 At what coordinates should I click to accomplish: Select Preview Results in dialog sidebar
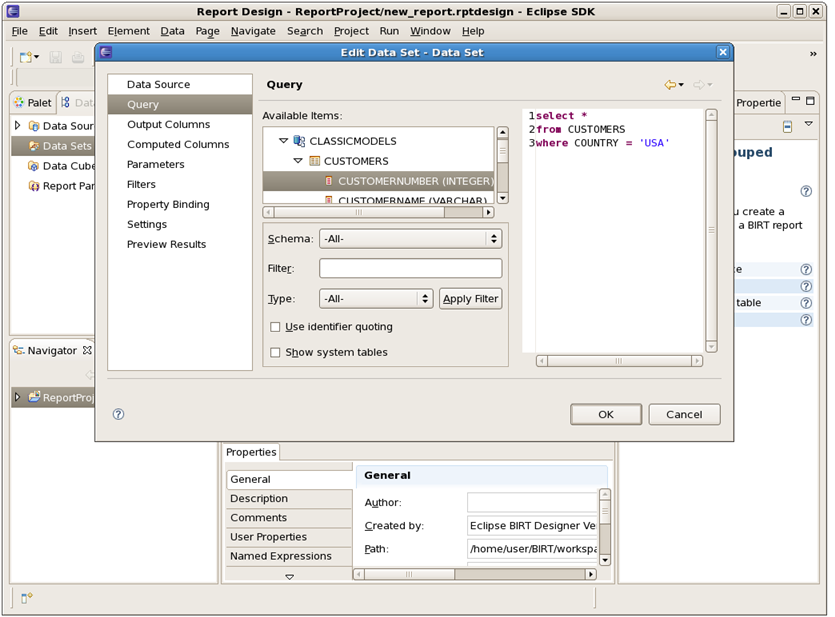point(166,244)
